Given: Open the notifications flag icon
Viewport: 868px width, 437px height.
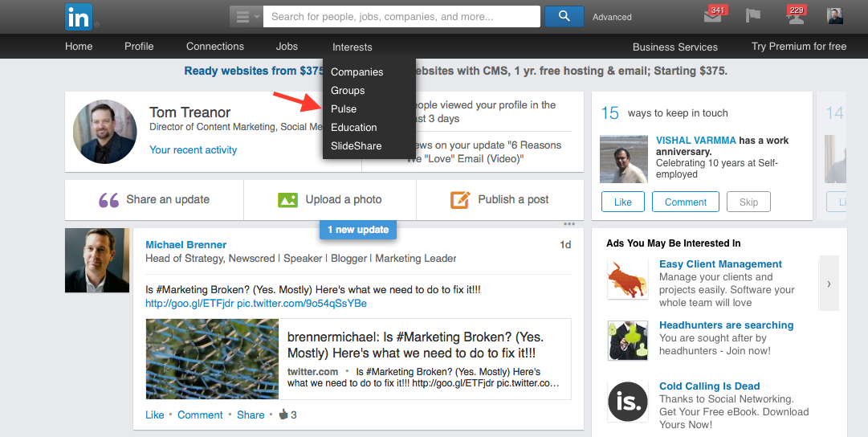Looking at the screenshot, I should pos(753,16).
